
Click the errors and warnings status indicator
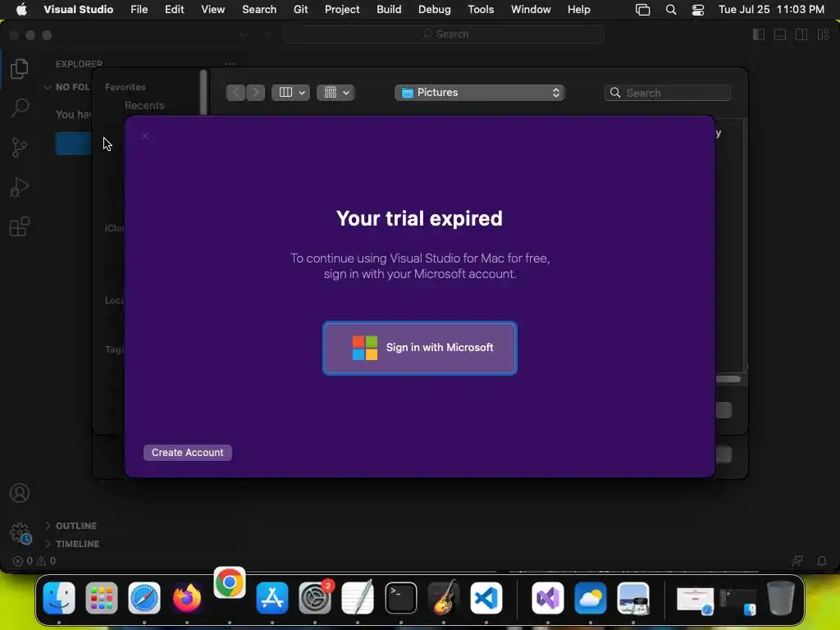(x=34, y=561)
